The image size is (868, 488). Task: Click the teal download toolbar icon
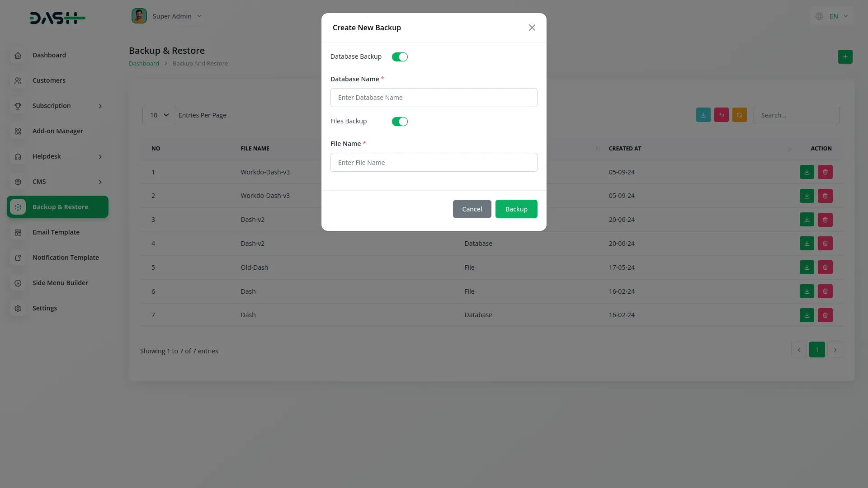pos(703,115)
